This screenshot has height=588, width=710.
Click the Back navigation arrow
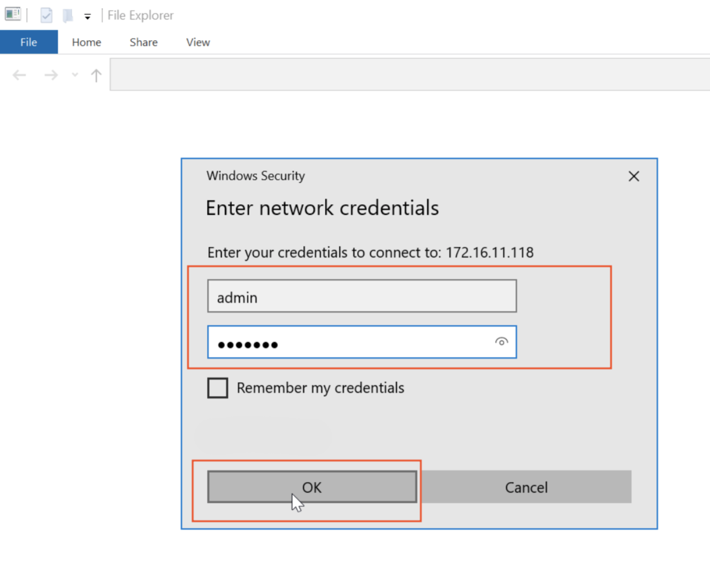pyautogui.click(x=19, y=75)
